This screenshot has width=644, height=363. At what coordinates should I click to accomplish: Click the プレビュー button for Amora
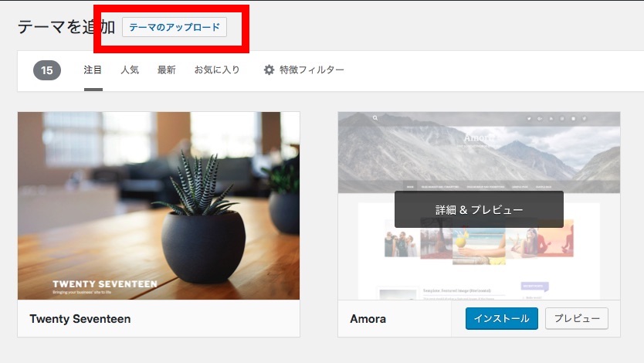pyautogui.click(x=576, y=318)
